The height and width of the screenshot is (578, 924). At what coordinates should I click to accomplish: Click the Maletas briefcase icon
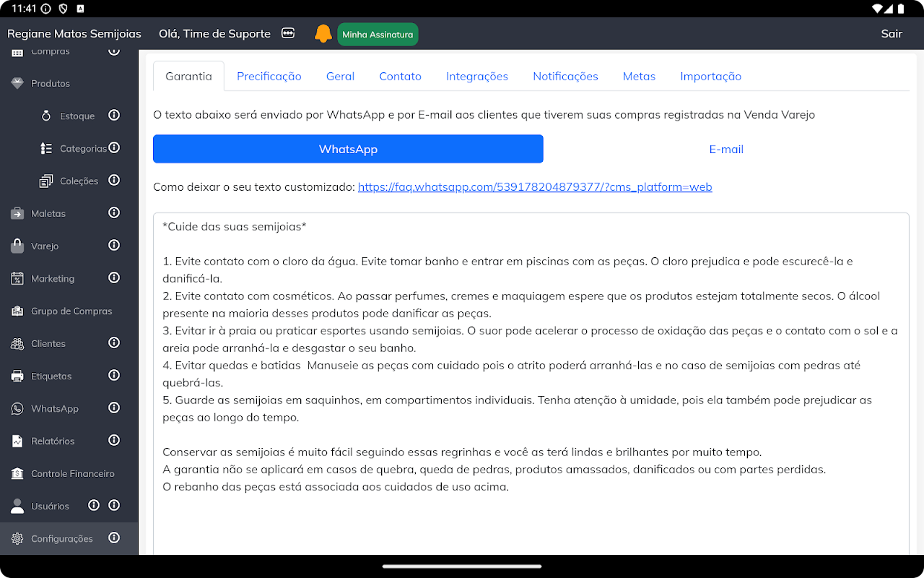click(17, 213)
